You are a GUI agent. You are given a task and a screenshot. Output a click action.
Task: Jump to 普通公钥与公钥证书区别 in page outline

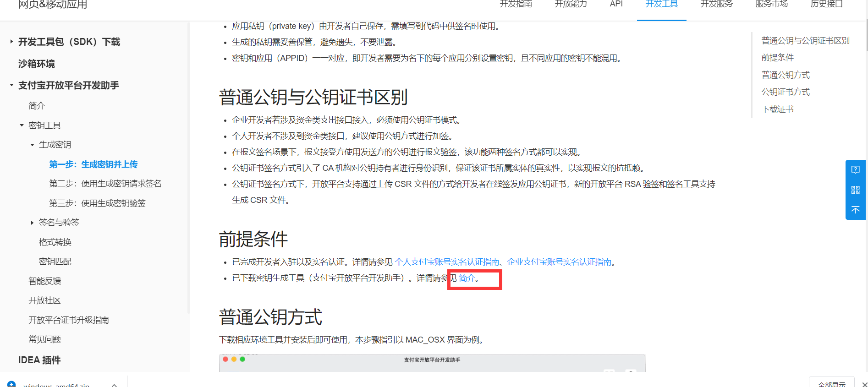806,41
